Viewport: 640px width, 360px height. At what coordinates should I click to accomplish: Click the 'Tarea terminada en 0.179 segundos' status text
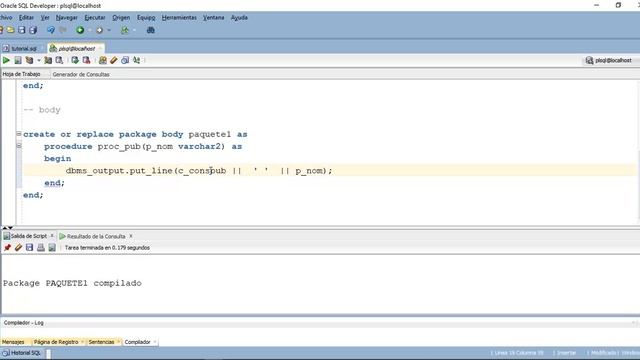107,248
